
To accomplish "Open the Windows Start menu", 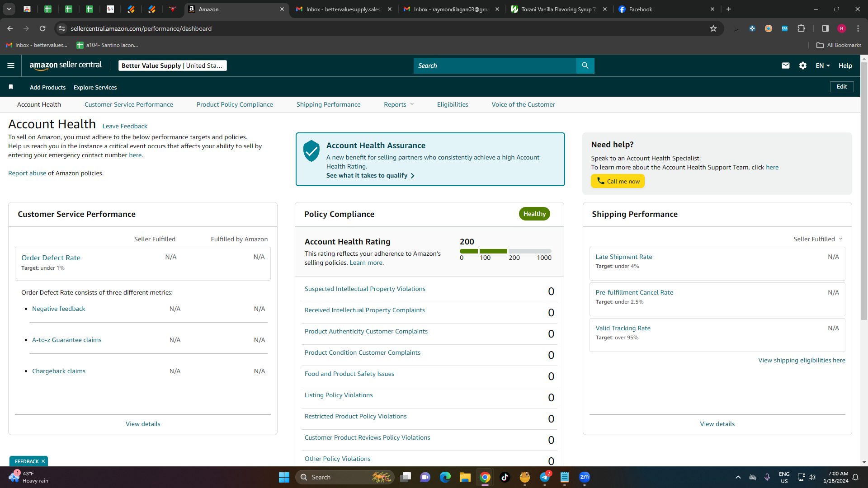I will tap(284, 477).
